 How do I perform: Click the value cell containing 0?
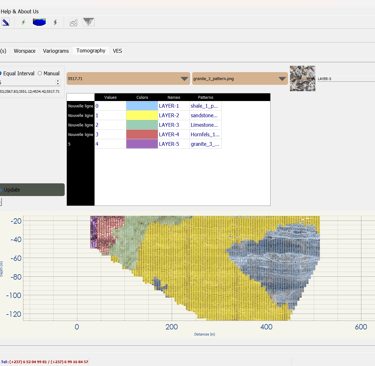pos(110,106)
